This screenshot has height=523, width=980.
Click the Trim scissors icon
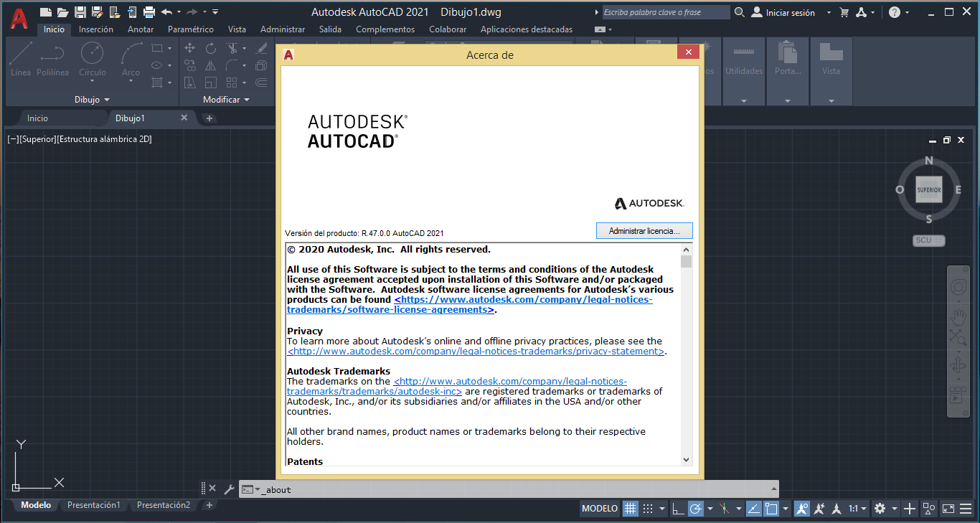[x=232, y=48]
